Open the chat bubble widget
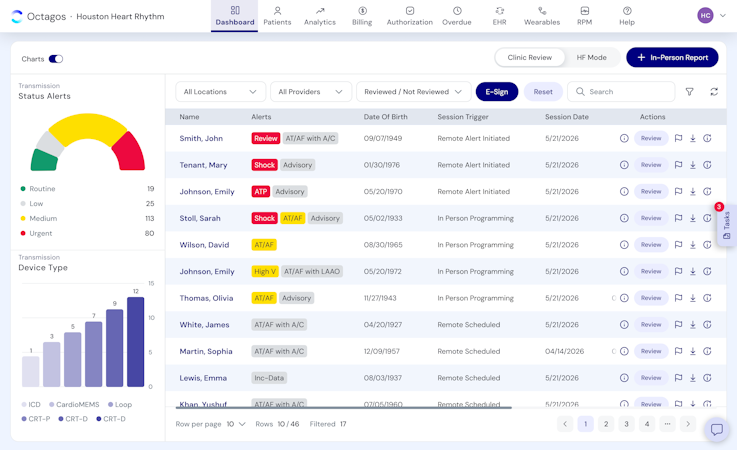The image size is (737, 450). pos(717,429)
